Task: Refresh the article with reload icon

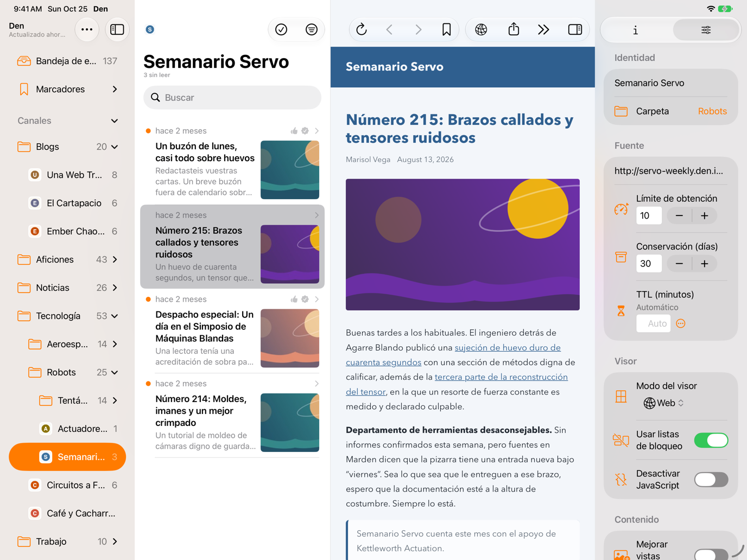Action: (x=362, y=30)
